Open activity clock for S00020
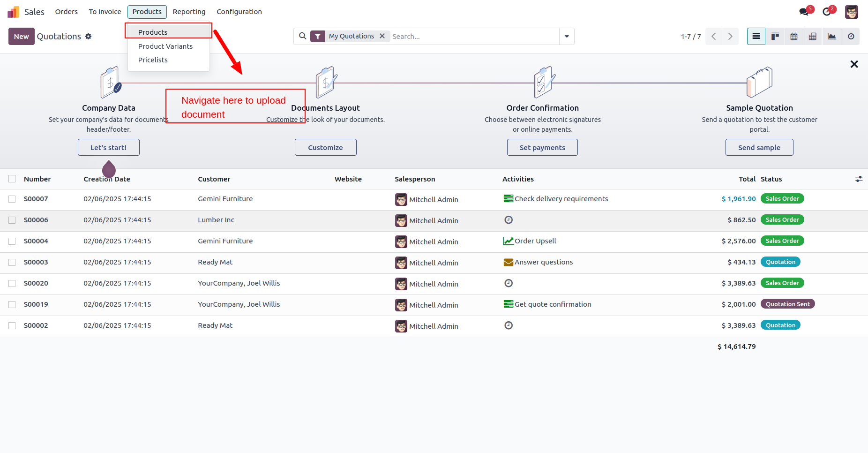Viewport: 868px width, 453px height. [x=509, y=283]
